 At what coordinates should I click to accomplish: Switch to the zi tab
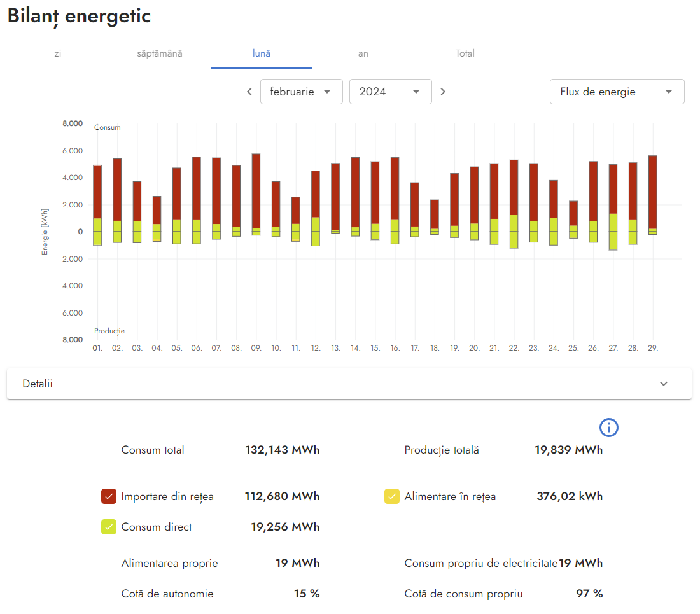tap(58, 53)
